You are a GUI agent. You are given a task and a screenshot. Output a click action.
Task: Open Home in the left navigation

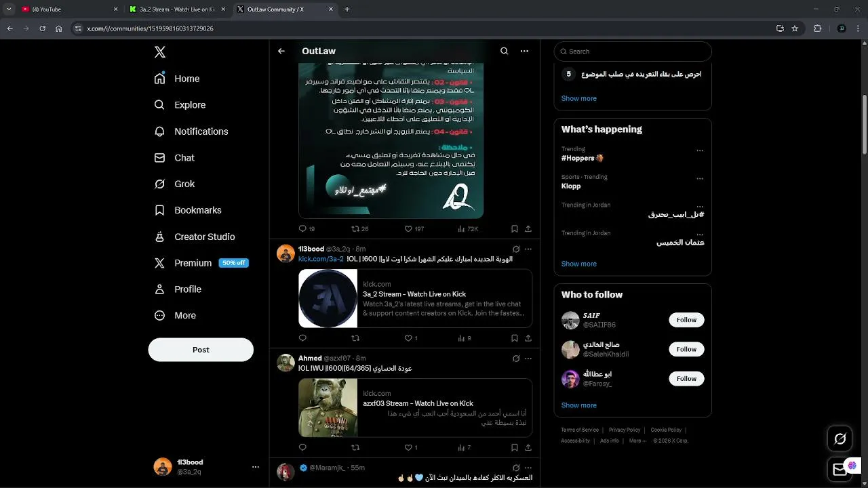coord(177,79)
